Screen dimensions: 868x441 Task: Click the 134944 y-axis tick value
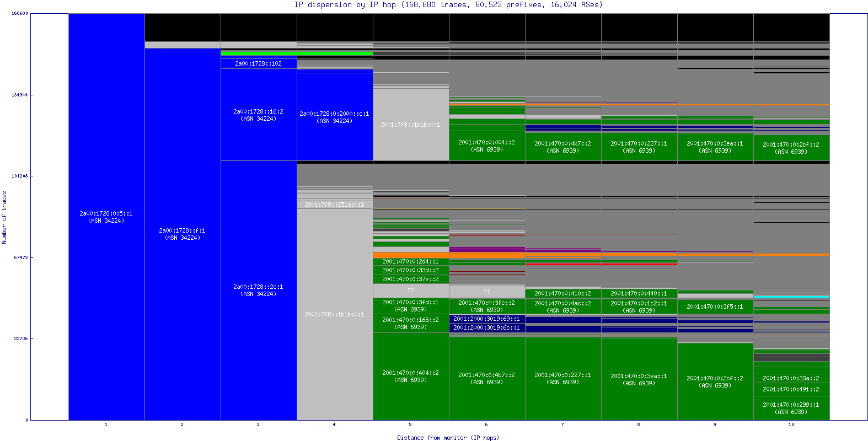[20, 95]
